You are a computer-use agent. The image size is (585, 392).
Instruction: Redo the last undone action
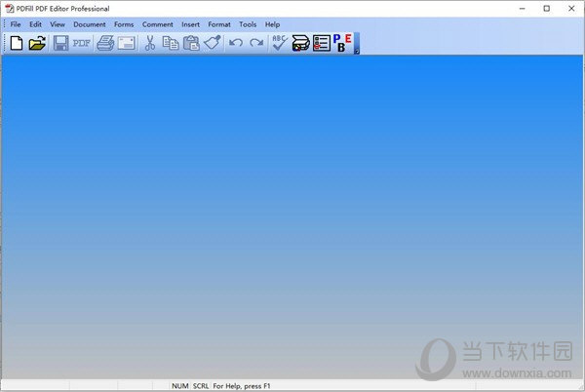[x=256, y=43]
